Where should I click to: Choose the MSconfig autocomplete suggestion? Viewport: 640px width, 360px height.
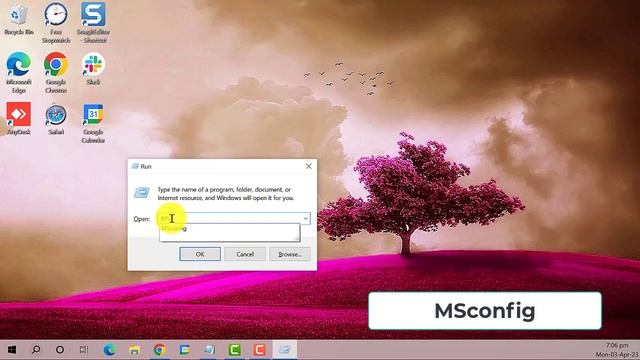229,229
